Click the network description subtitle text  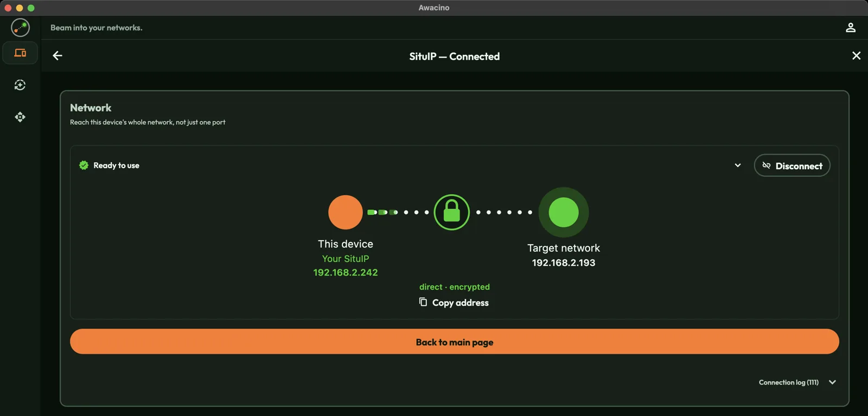tap(148, 122)
